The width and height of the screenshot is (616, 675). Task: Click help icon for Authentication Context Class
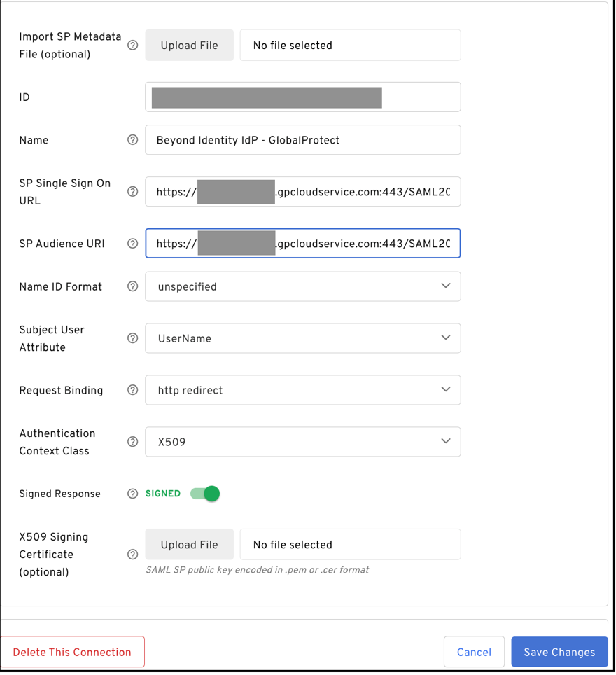pyautogui.click(x=132, y=442)
